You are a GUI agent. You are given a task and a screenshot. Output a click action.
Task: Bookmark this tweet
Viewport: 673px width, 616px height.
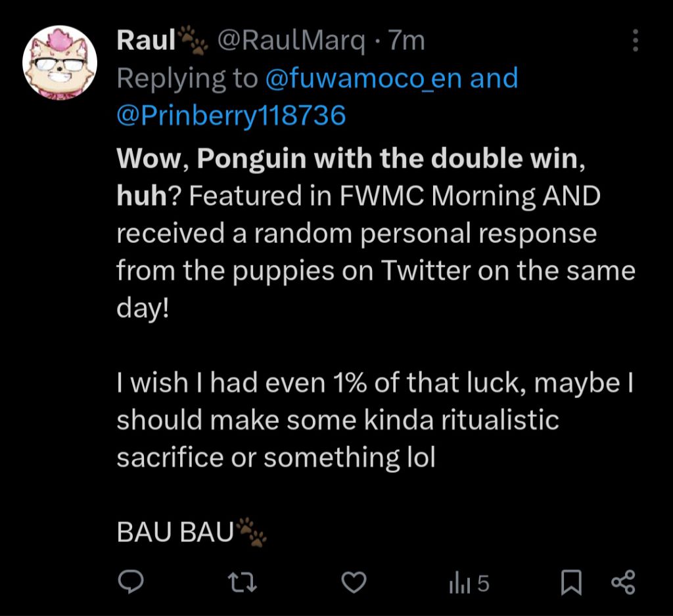point(571,583)
